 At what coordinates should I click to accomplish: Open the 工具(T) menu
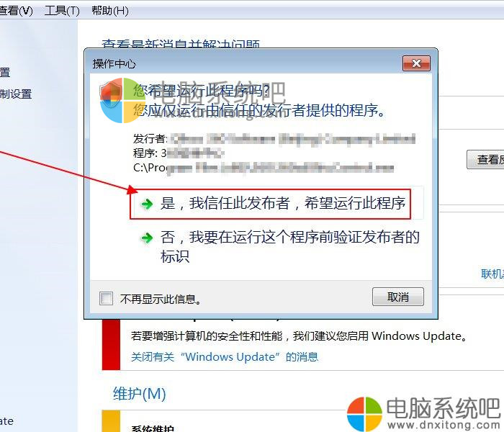[62, 11]
